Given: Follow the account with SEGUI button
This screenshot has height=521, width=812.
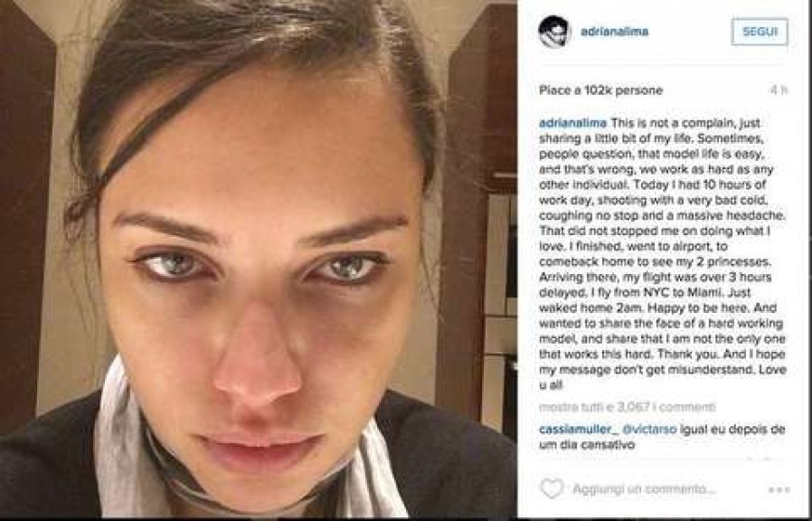Looking at the screenshot, I should (760, 32).
